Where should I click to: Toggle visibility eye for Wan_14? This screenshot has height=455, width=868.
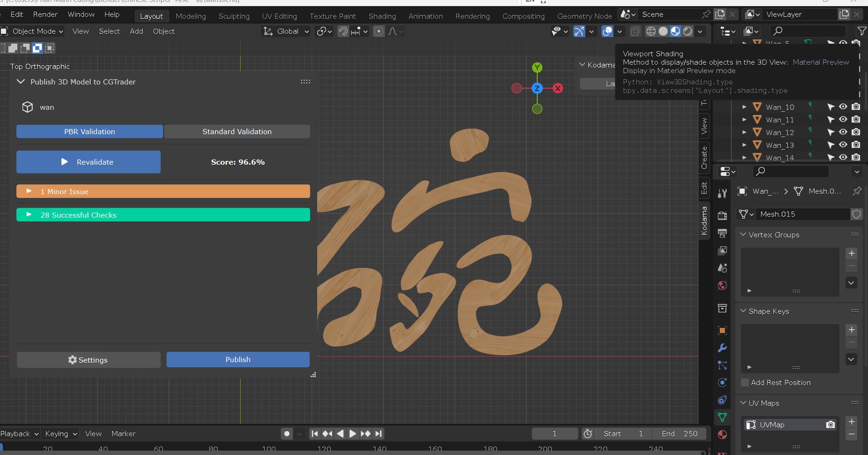pos(843,158)
